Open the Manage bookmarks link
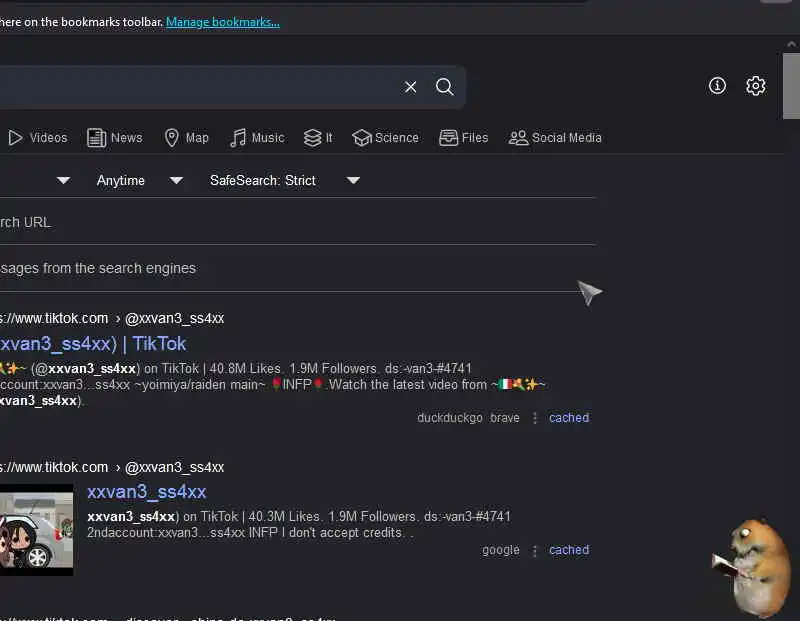 coord(223,22)
